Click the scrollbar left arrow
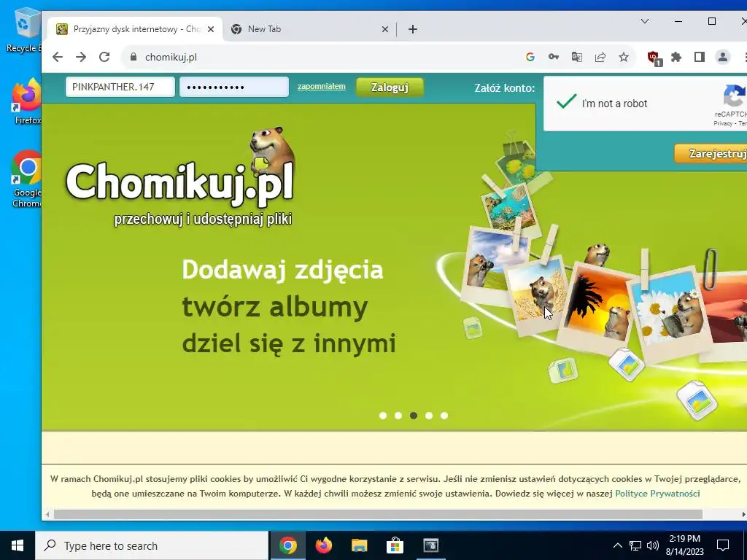Image resolution: width=747 pixels, height=560 pixels. coord(47,514)
